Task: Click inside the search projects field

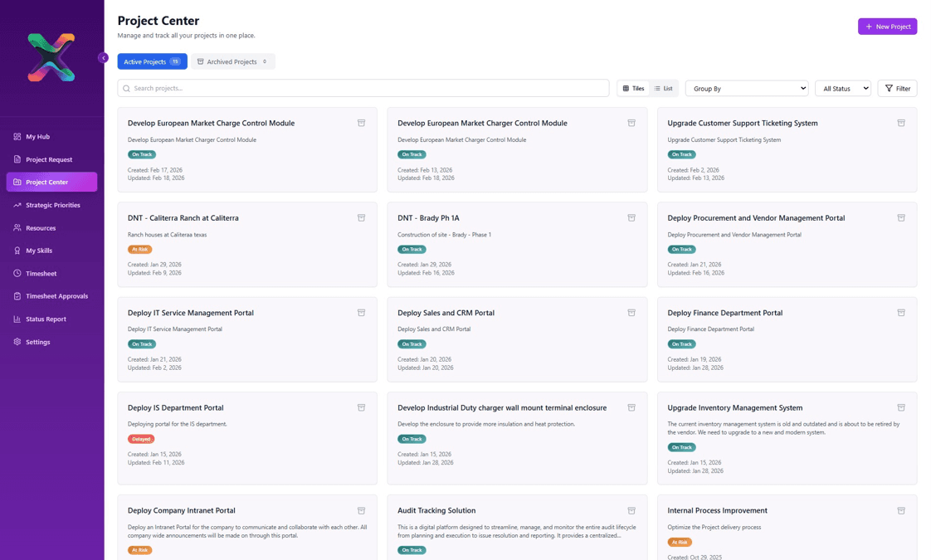Action: point(332,88)
